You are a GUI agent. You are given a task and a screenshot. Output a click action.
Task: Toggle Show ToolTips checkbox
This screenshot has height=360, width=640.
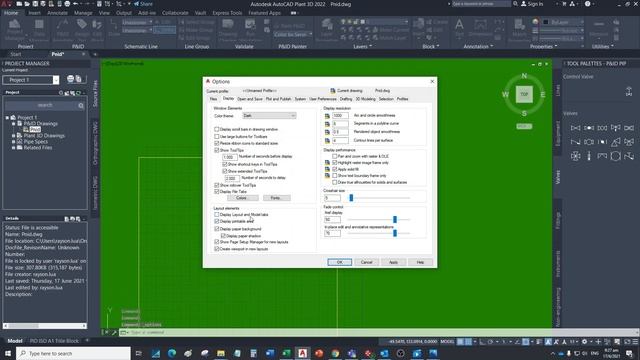[217, 150]
